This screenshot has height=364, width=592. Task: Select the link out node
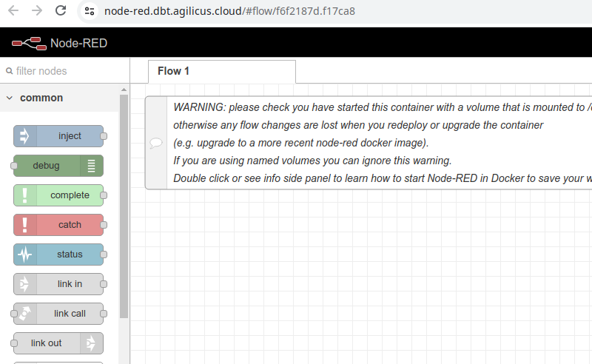58,343
